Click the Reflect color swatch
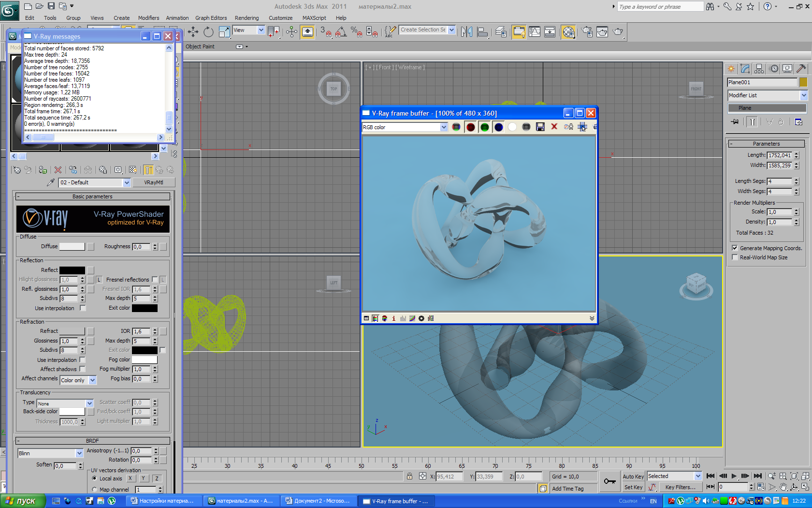The width and height of the screenshot is (812, 508). 72,270
